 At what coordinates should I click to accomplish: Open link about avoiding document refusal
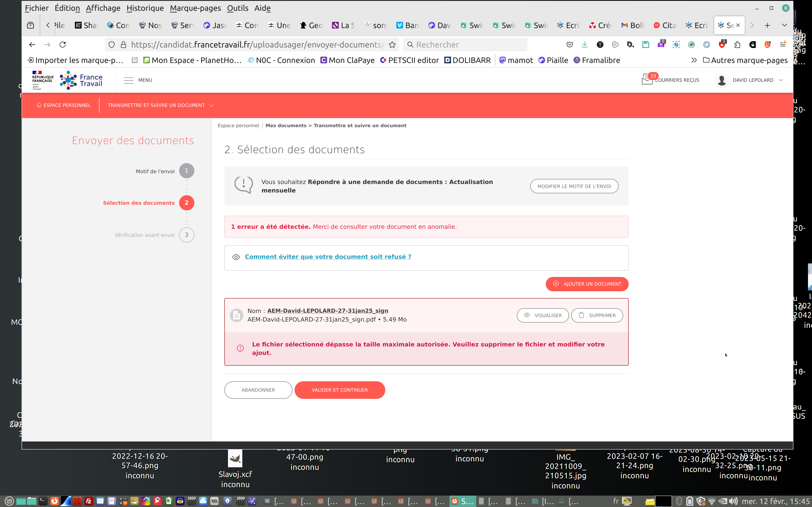pos(328,256)
